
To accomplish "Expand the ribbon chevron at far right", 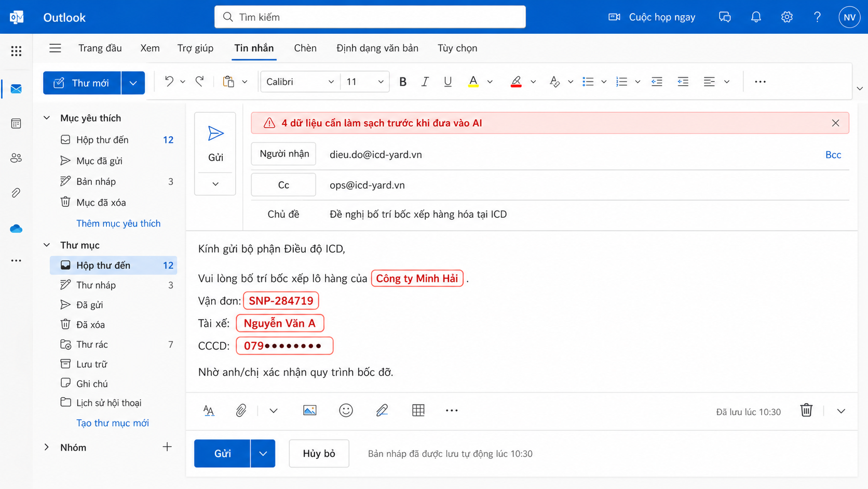I will pyautogui.click(x=860, y=89).
